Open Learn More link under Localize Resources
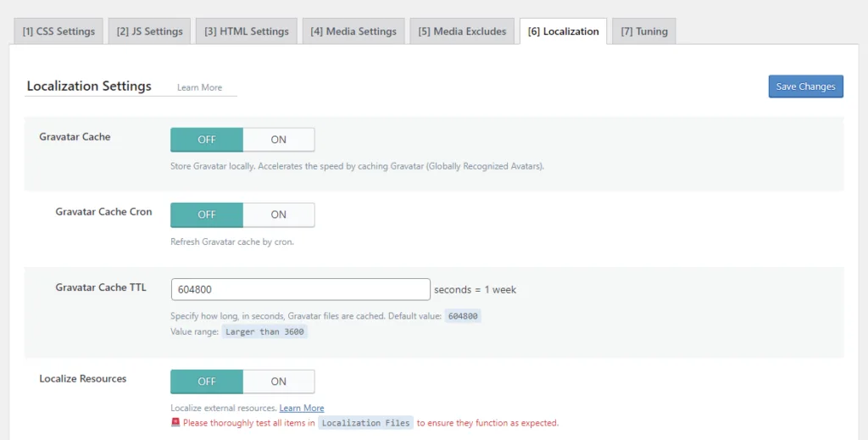Viewport: 868px width, 440px height. 302,408
